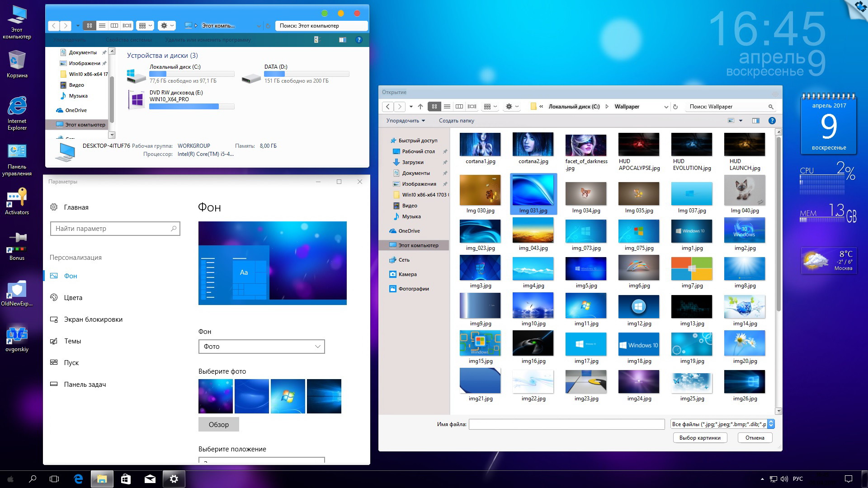
Task: Expand Фон type dropdown showing Фото
Action: 261,347
